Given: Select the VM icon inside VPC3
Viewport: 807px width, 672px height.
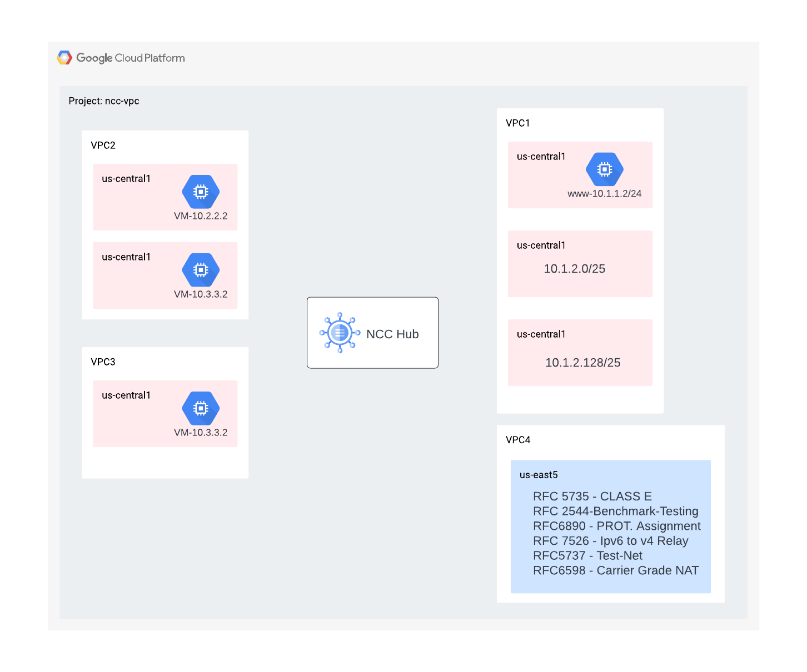Looking at the screenshot, I should (x=201, y=408).
